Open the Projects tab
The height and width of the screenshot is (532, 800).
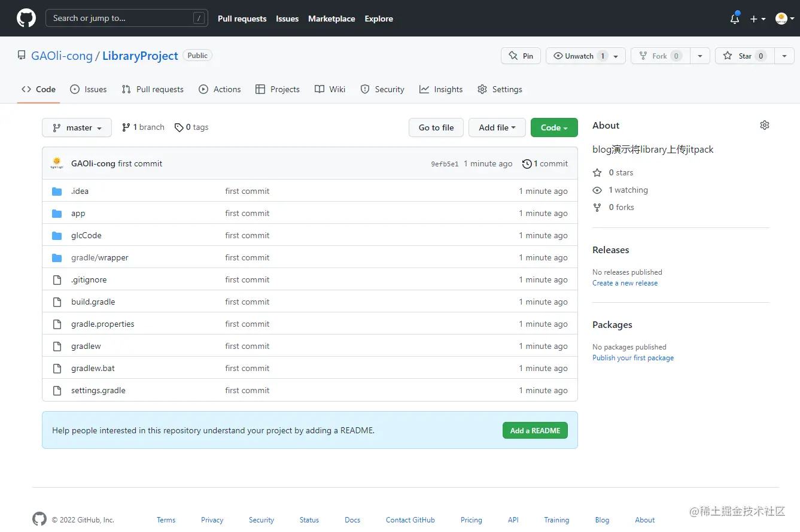tap(278, 89)
